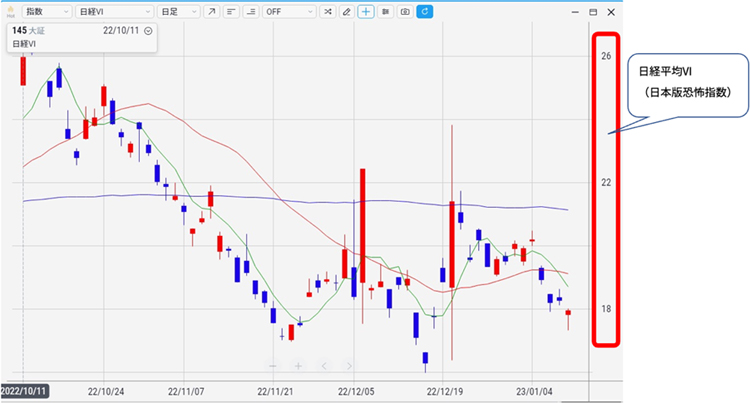Click the right-aligned bars icon
This screenshot has width=750, height=403.
coord(251,11)
